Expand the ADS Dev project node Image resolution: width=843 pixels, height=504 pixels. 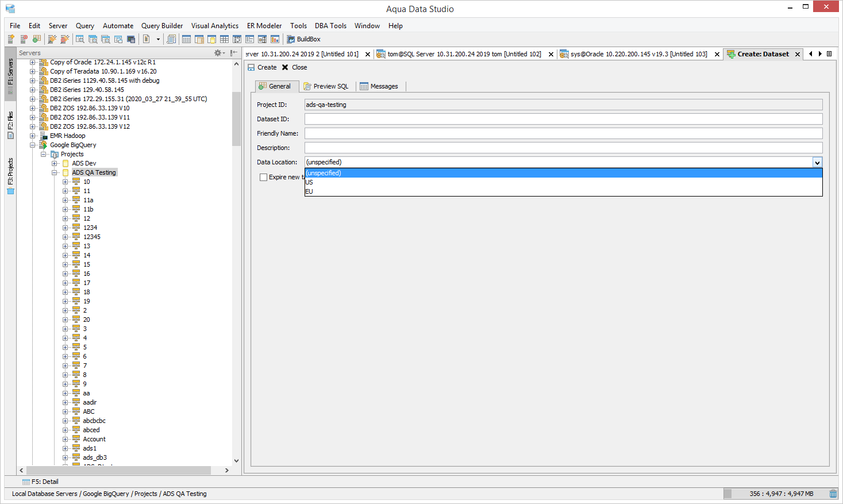55,163
